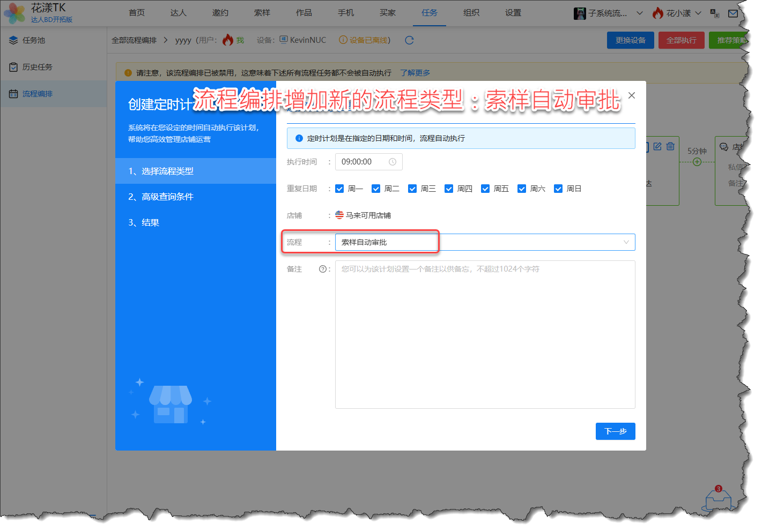Uncheck the 周日 checkbox
This screenshot has width=762, height=532.
click(x=558, y=189)
